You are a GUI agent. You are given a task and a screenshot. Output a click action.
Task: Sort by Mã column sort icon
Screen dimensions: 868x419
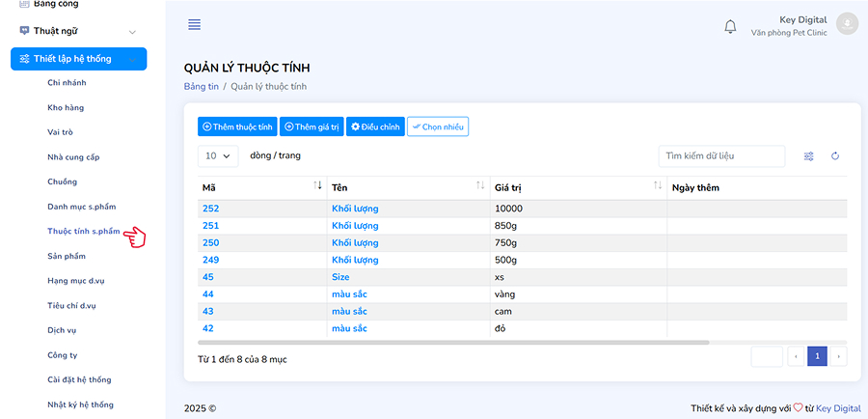click(317, 185)
